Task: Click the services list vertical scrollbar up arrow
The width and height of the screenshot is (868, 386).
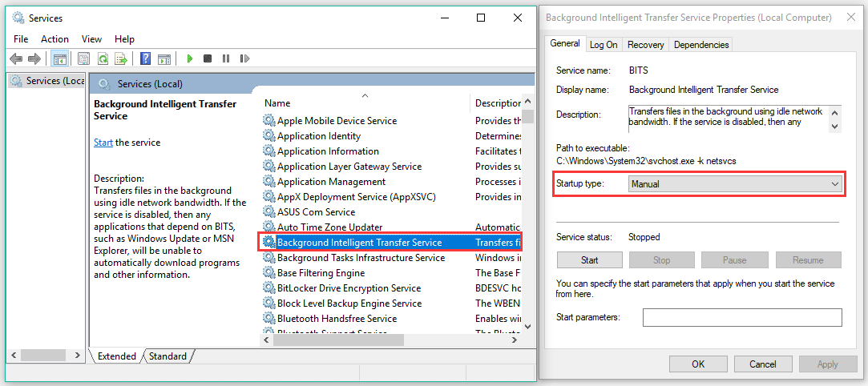Action: pyautogui.click(x=527, y=102)
